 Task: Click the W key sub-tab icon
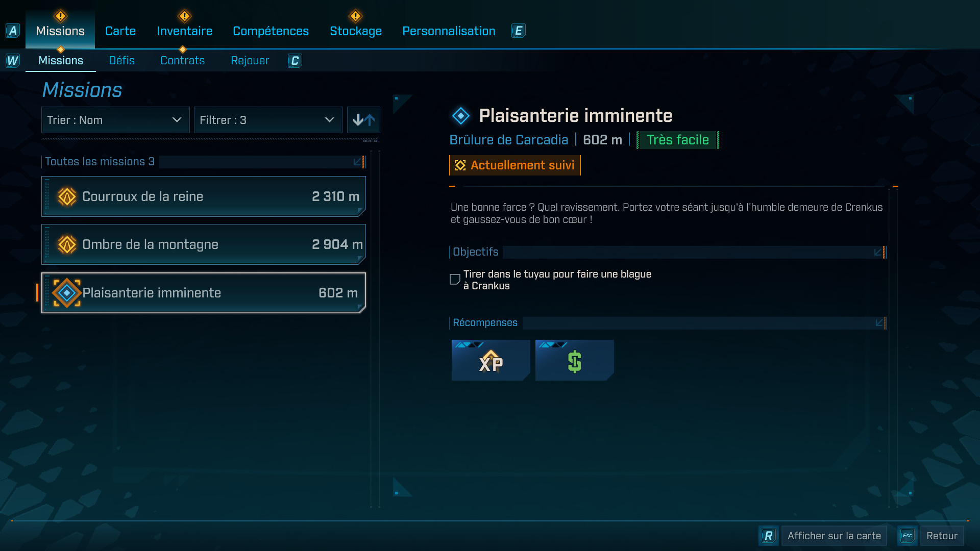tap(13, 61)
